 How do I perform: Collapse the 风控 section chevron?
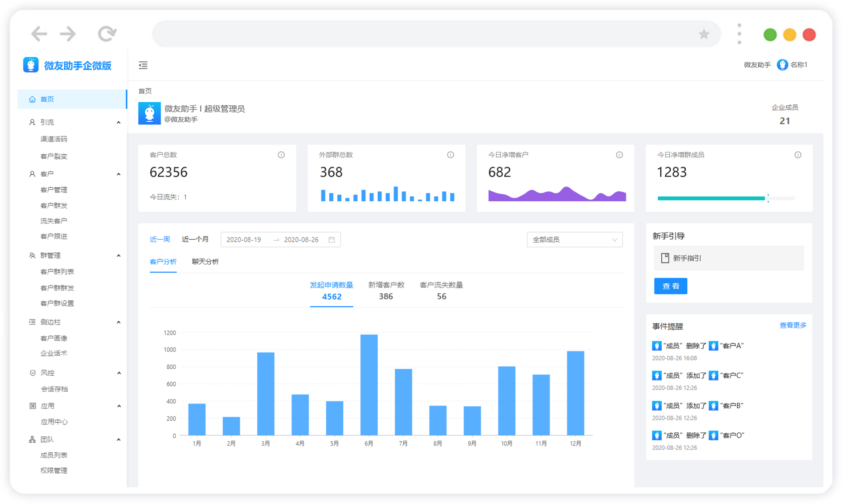118,373
